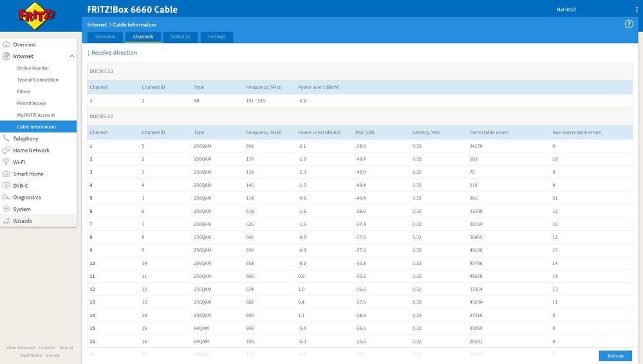
Task: Open Wizards in the sidebar
Action: tap(23, 221)
